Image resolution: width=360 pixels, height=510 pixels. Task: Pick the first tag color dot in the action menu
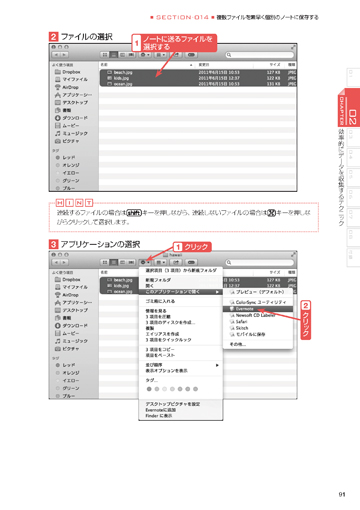pos(149,389)
